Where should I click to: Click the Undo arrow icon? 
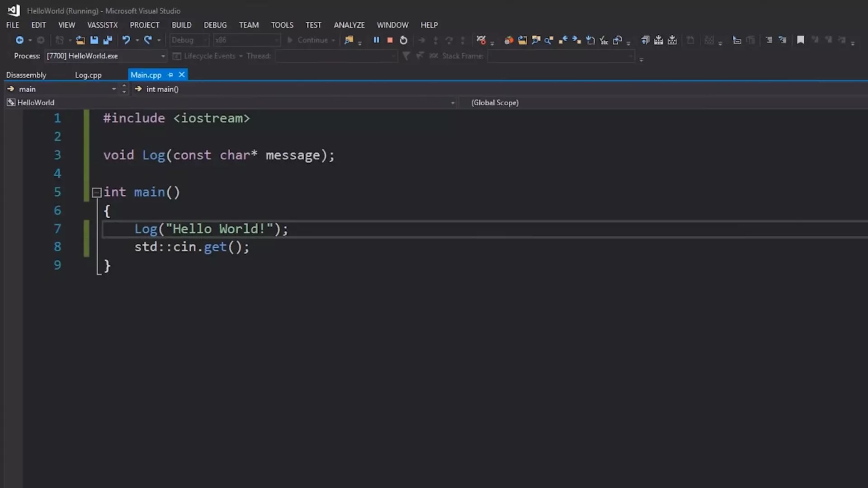click(x=126, y=40)
